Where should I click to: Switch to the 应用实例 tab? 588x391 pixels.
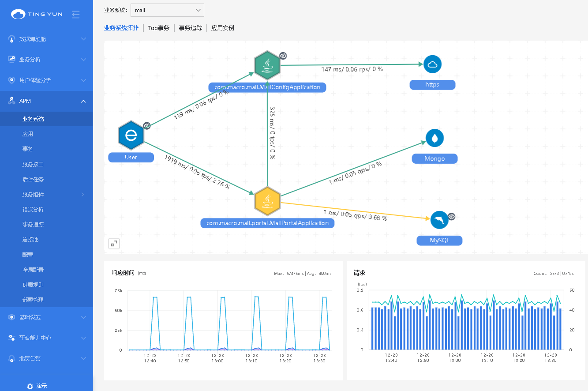pos(222,28)
